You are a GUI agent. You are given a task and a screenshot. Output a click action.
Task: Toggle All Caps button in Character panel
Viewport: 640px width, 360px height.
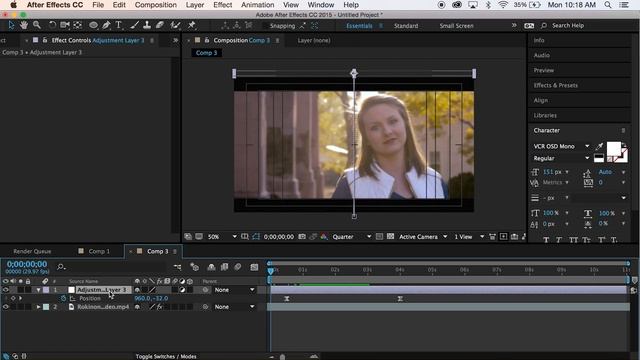[x=573, y=240]
